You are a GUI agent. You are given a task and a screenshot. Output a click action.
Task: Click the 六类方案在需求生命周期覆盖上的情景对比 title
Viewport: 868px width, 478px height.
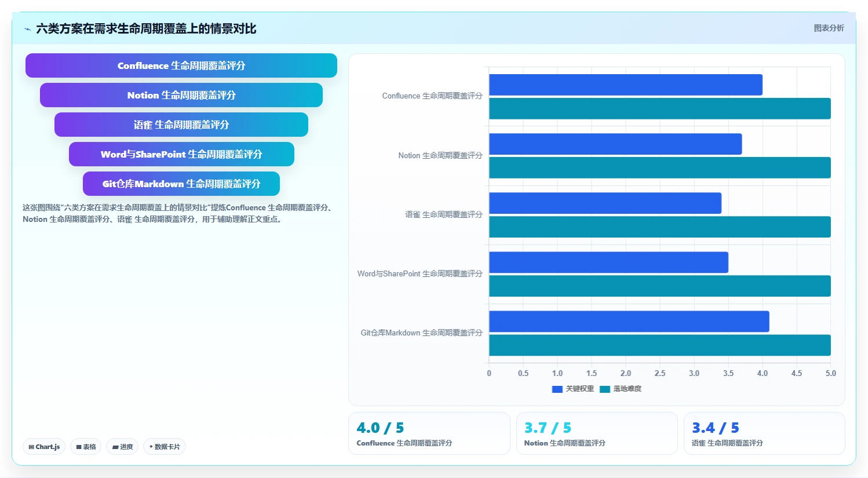(146, 28)
